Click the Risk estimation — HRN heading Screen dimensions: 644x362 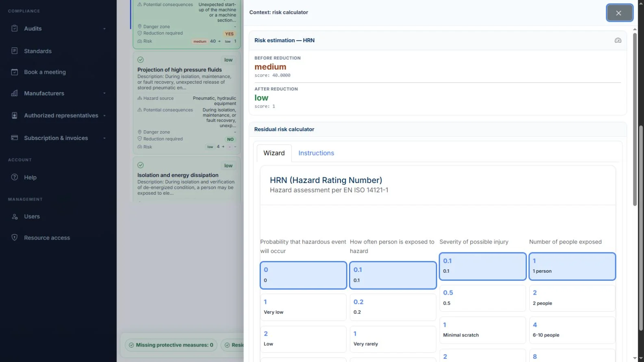tap(284, 41)
